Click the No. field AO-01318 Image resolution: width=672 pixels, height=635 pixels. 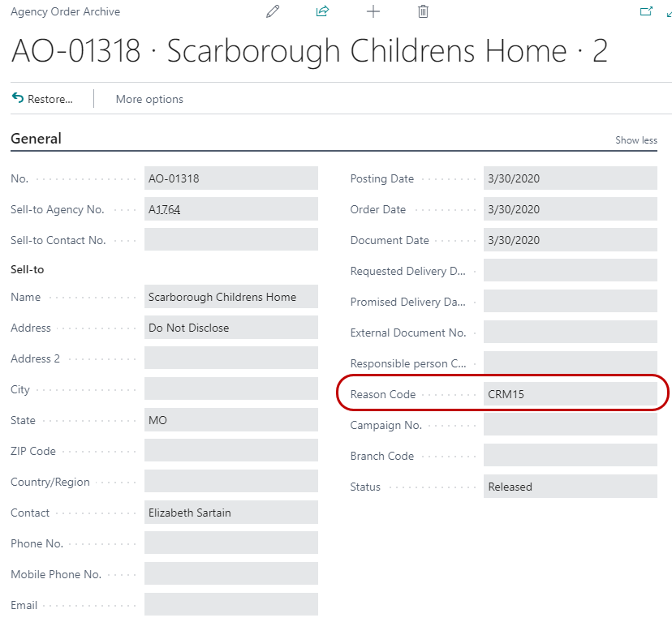pyautogui.click(x=230, y=178)
